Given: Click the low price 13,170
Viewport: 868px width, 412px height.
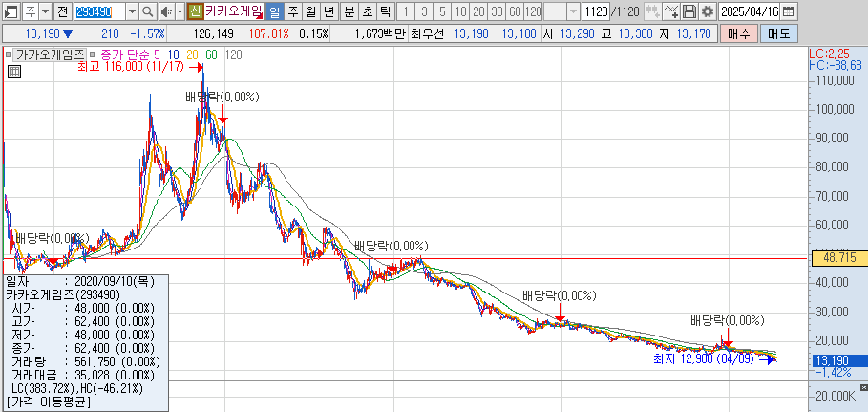Looking at the screenshot, I should pos(692,33).
